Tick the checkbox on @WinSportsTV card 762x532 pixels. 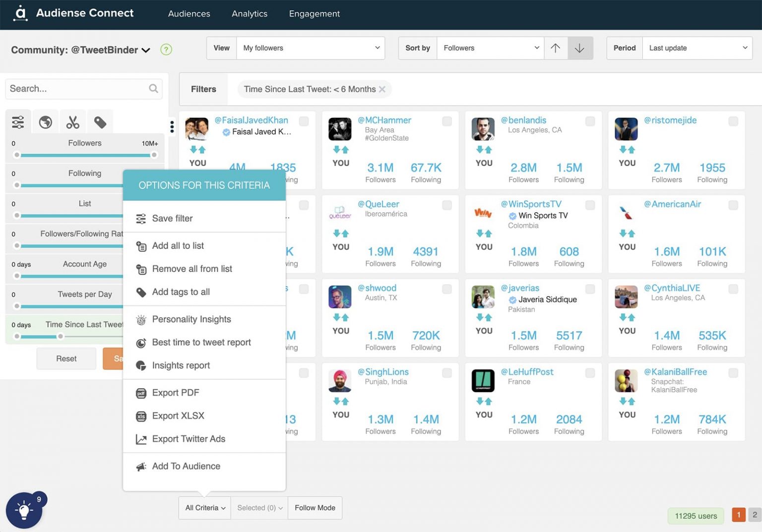(x=590, y=205)
